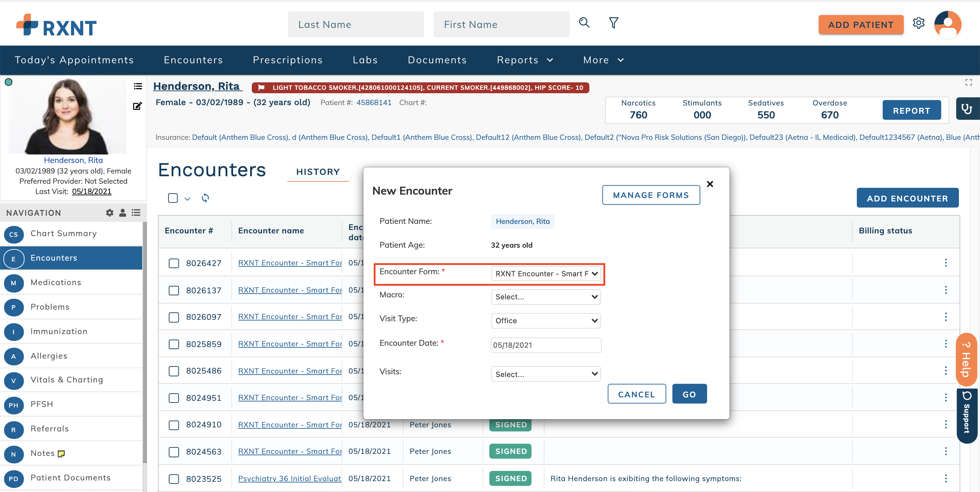Open the Macro dropdown
Viewport: 980px width, 492px height.
tap(546, 297)
